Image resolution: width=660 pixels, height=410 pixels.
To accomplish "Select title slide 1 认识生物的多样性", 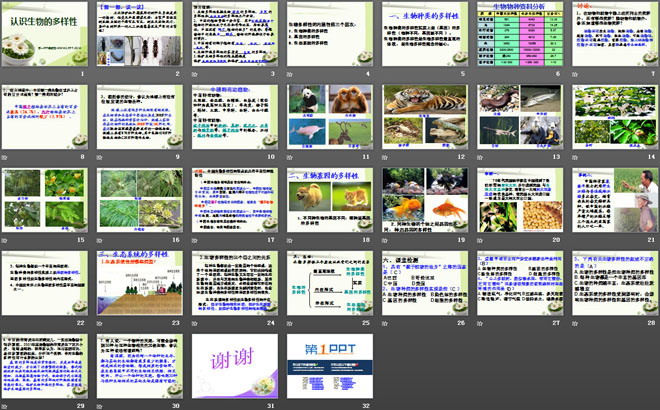I will [x=46, y=36].
